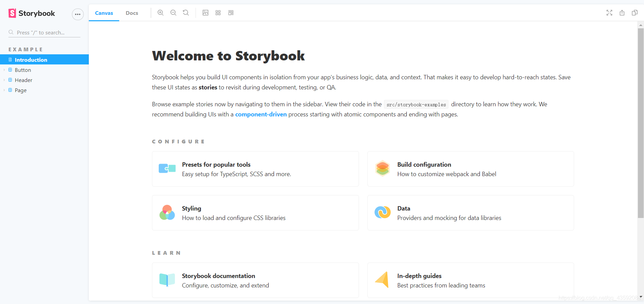This screenshot has width=644, height=304.
Task: Open the In-depth guides card
Action: [x=471, y=280]
